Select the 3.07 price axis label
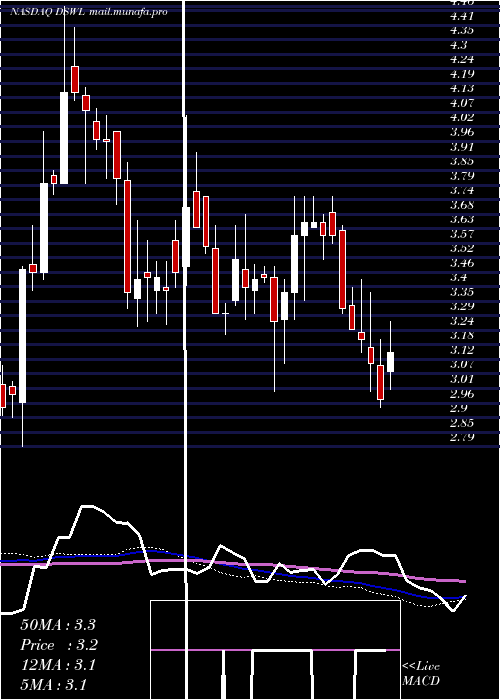This screenshot has width=500, height=700. (x=462, y=365)
